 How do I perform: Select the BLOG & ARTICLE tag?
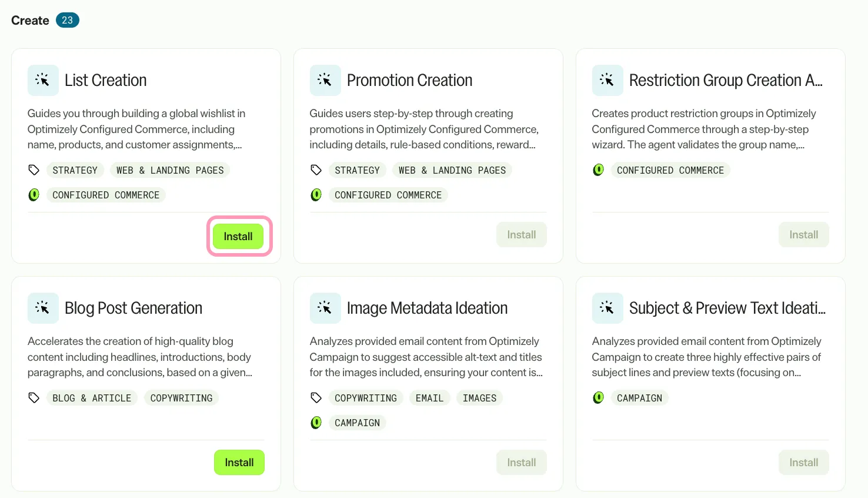(92, 398)
